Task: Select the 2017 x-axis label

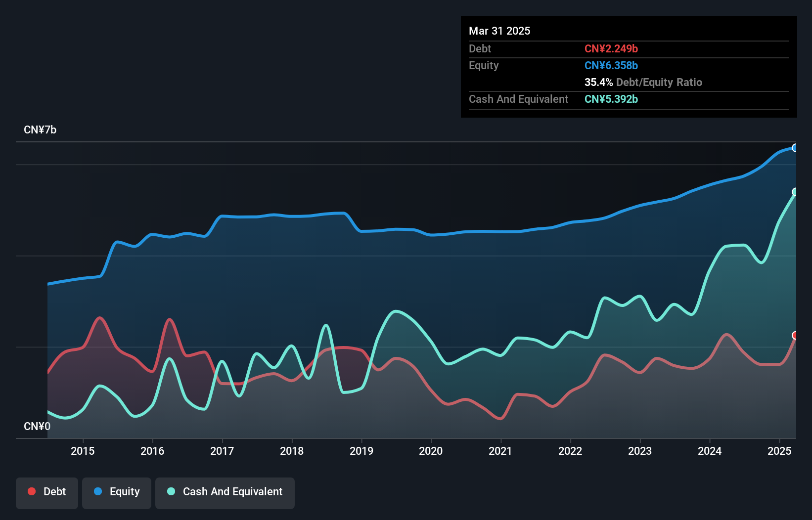Action: click(x=222, y=451)
